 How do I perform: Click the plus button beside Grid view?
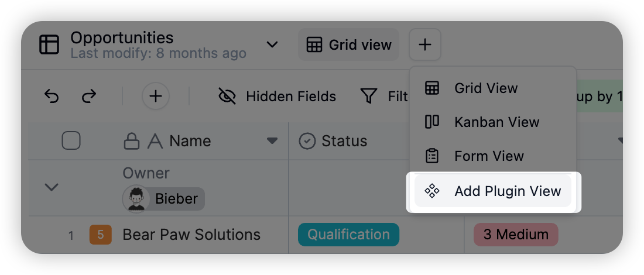[425, 44]
